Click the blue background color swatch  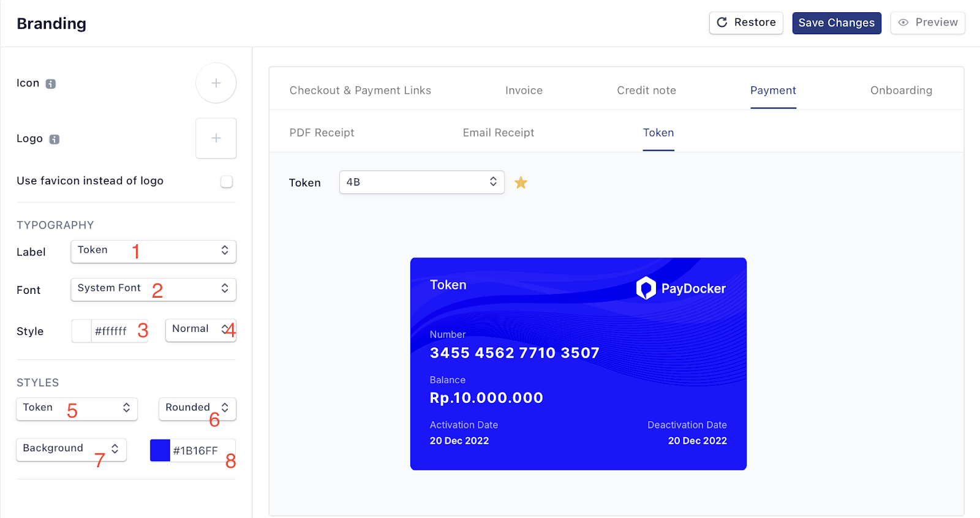160,450
